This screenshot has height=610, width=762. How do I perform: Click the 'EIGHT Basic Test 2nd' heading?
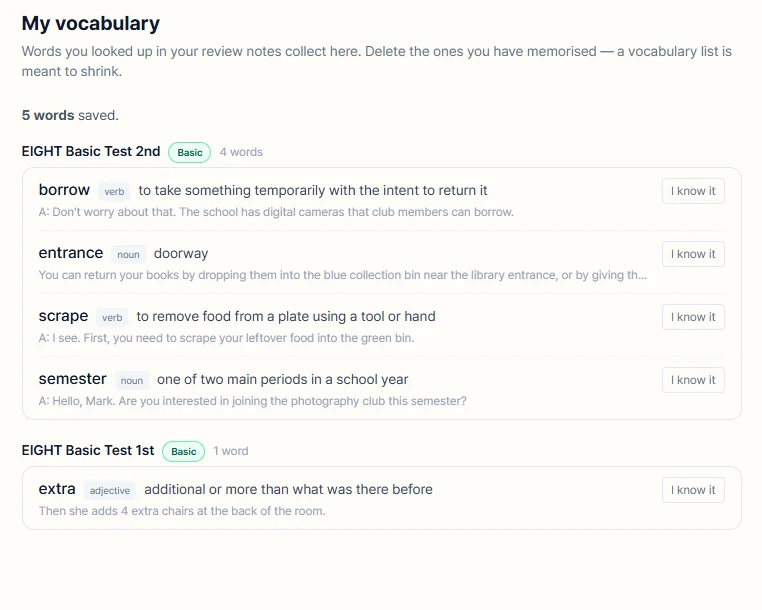coord(91,151)
